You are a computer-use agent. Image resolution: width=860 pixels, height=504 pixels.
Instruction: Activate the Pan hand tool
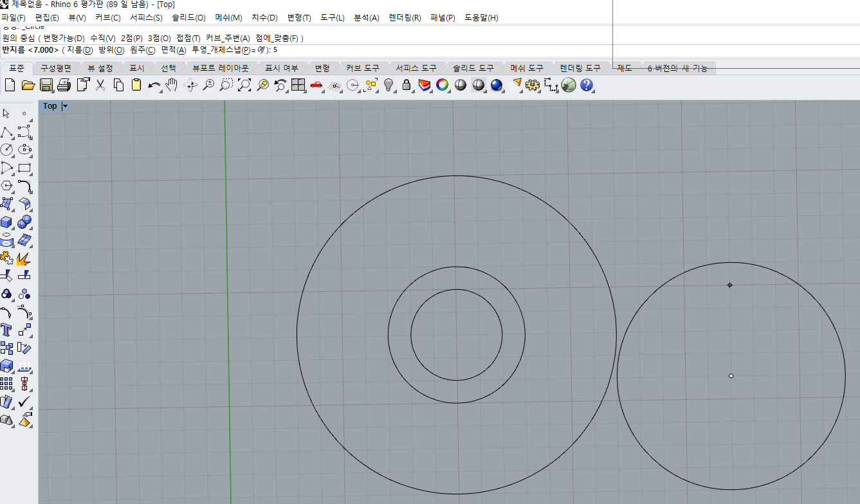(171, 85)
